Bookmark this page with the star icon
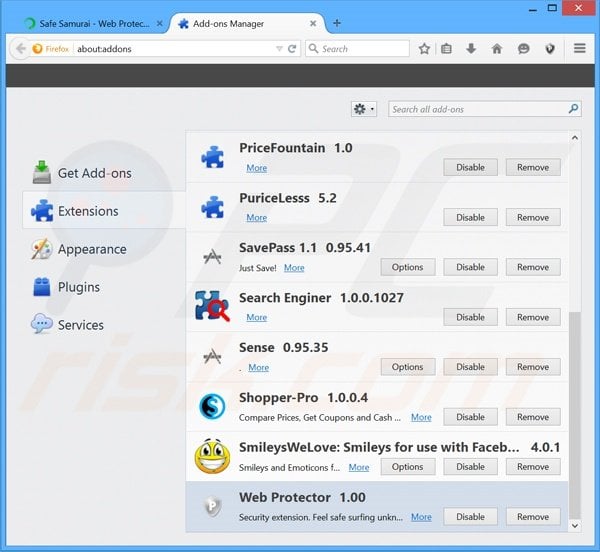The width and height of the screenshot is (600, 552). 424,49
